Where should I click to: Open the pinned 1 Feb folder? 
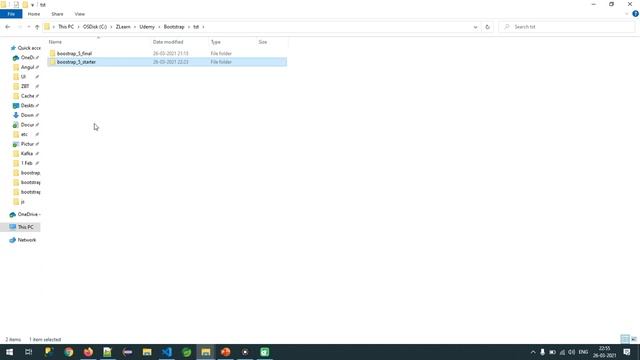pos(25,163)
